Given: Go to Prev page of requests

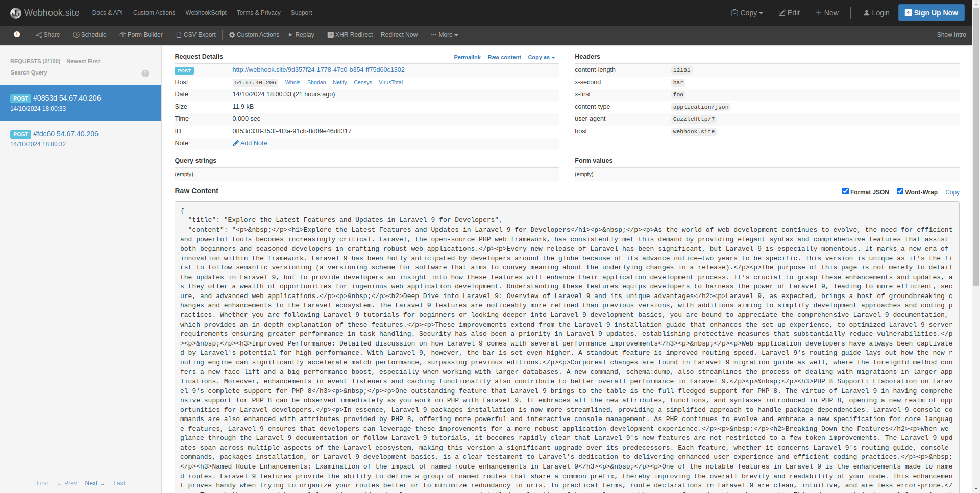Looking at the screenshot, I should 67,483.
